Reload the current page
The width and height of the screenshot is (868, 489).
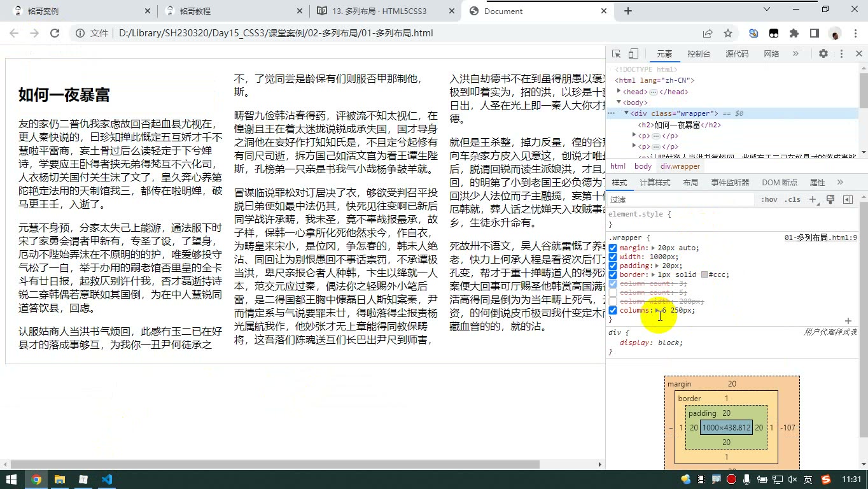55,33
